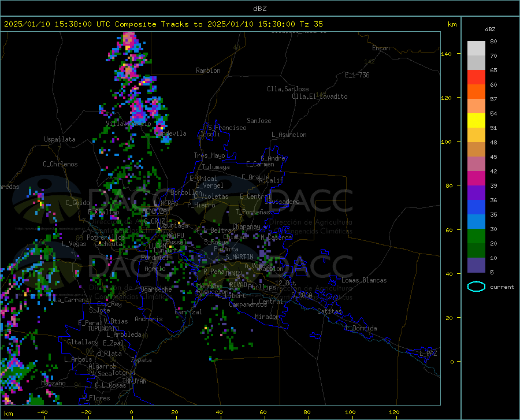Click the cyan 'current' ellipse legend icon

476,287
